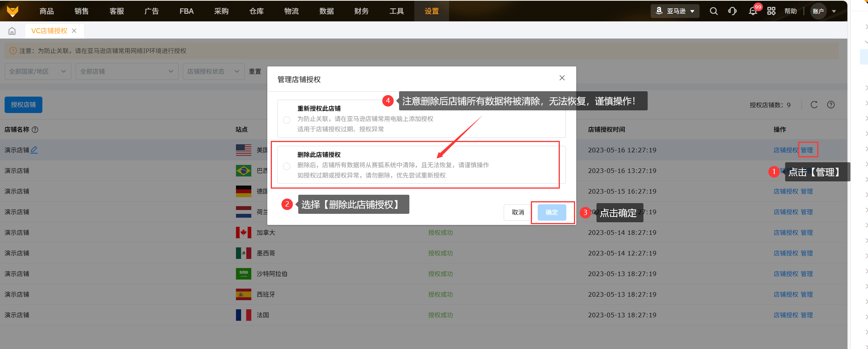Screen dimensions: 868x349
Task: Open the 全部店铺 filter dropdown
Action: (x=127, y=71)
